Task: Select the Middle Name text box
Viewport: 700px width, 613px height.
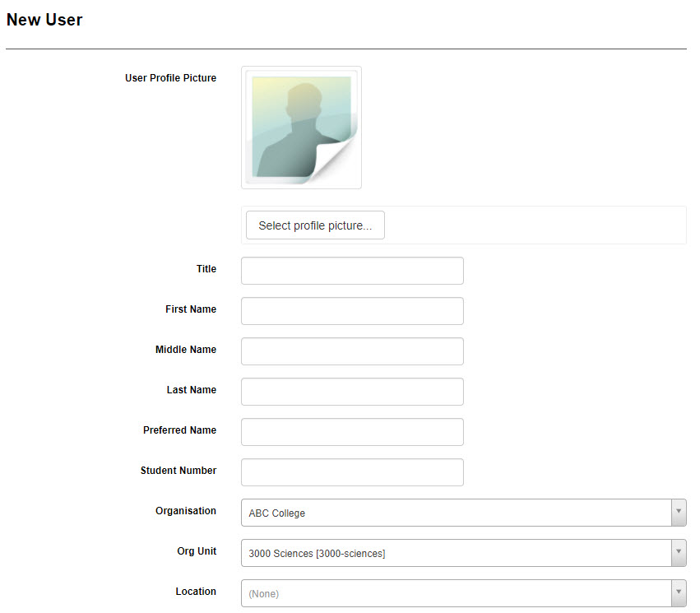Action: [x=352, y=351]
